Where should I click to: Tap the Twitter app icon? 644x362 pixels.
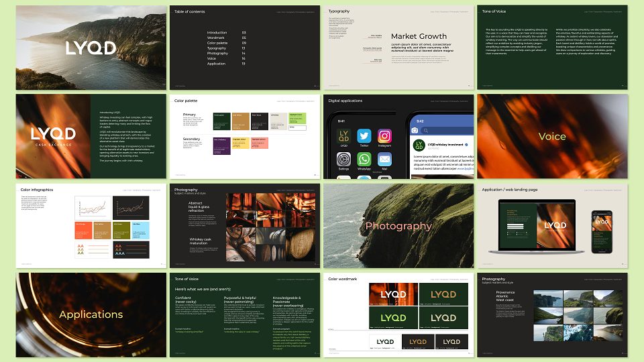(x=364, y=136)
